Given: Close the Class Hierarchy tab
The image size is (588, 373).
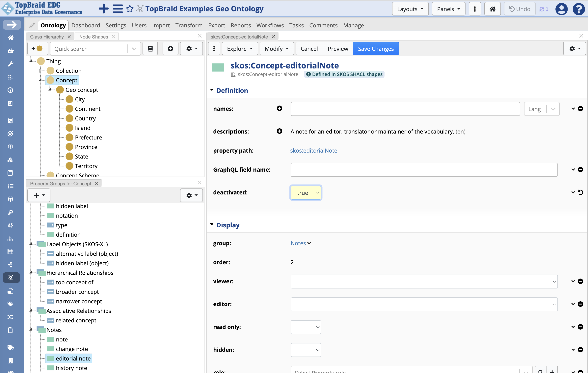Looking at the screenshot, I should click(x=69, y=37).
